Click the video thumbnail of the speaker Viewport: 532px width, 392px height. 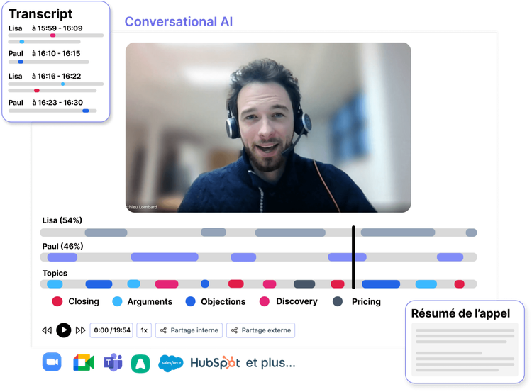(268, 128)
